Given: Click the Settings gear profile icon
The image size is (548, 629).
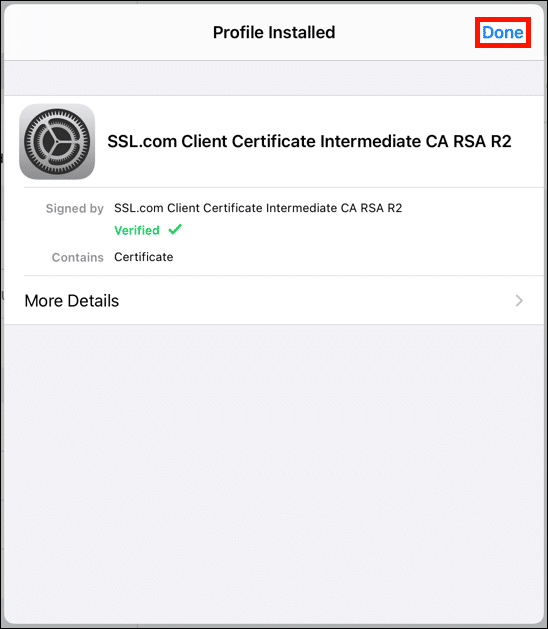Looking at the screenshot, I should 57,142.
